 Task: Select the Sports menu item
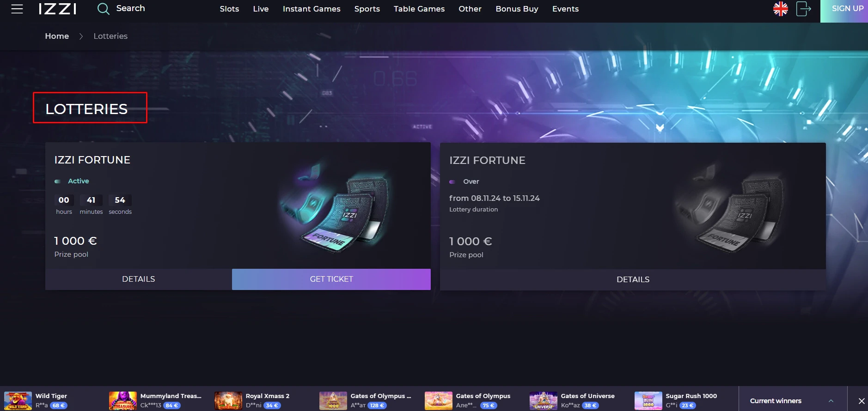367,9
